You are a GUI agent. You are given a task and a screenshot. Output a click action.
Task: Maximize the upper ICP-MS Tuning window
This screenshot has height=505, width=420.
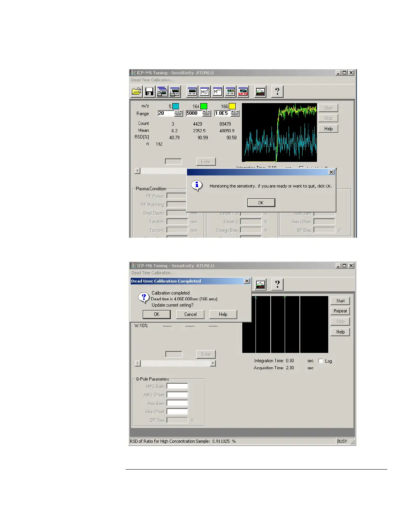point(345,73)
